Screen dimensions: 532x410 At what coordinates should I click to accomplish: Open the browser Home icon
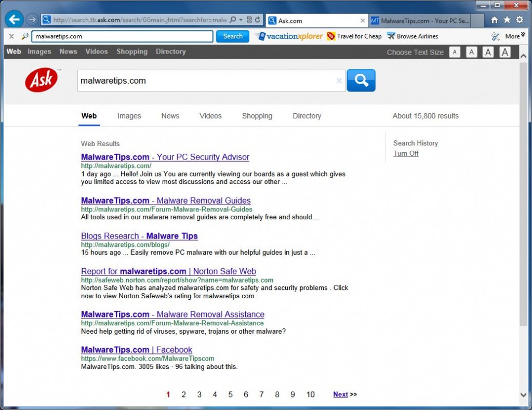tap(495, 20)
